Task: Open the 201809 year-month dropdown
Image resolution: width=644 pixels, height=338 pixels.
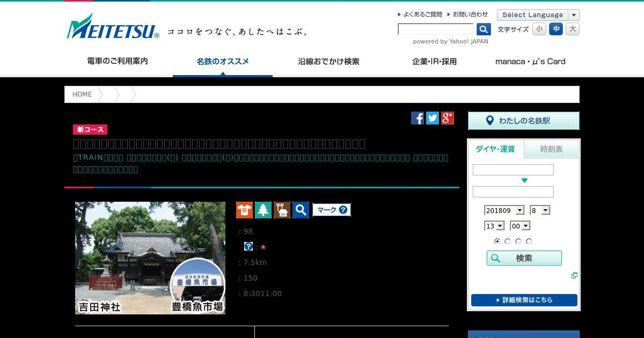Action: tap(504, 210)
